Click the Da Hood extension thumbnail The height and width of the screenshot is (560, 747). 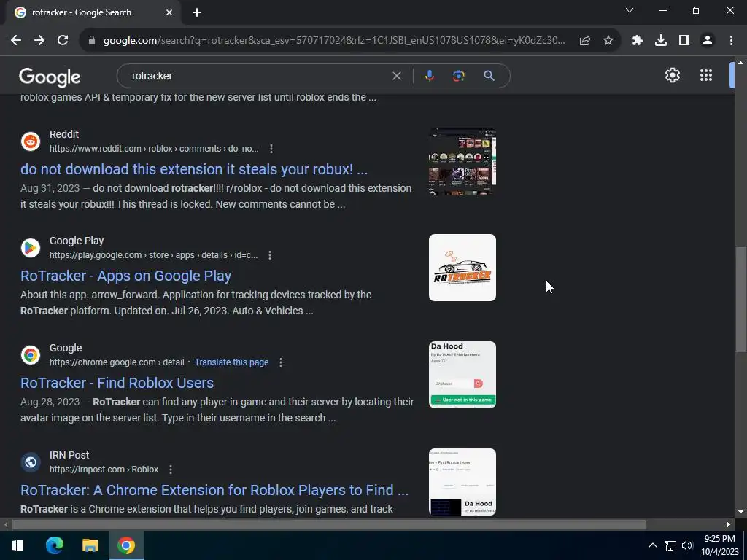pos(462,375)
